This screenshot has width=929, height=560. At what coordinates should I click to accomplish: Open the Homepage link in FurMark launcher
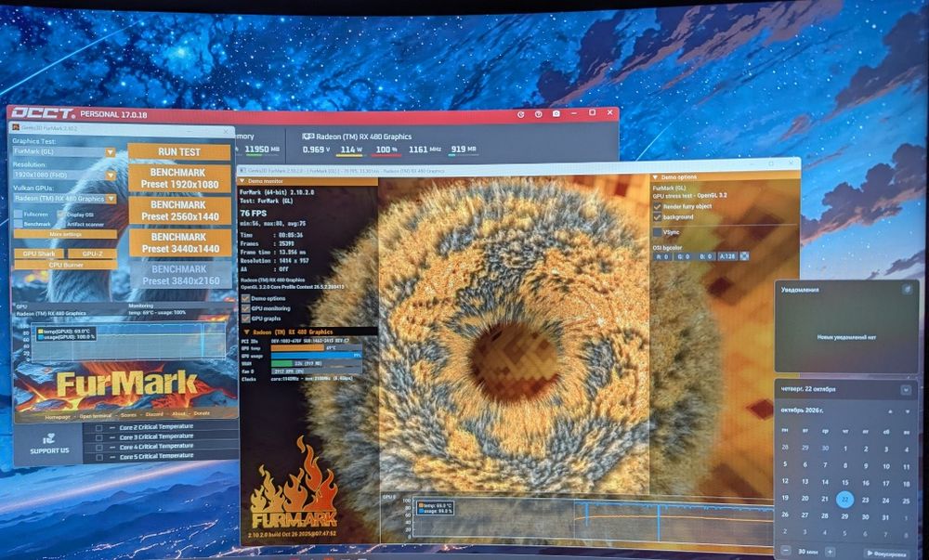(x=58, y=416)
